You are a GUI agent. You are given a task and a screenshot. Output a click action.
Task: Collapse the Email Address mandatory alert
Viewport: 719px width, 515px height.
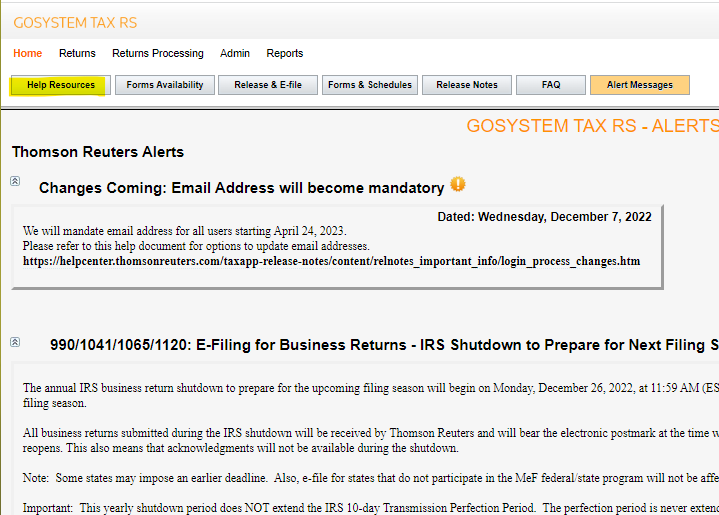click(x=15, y=181)
